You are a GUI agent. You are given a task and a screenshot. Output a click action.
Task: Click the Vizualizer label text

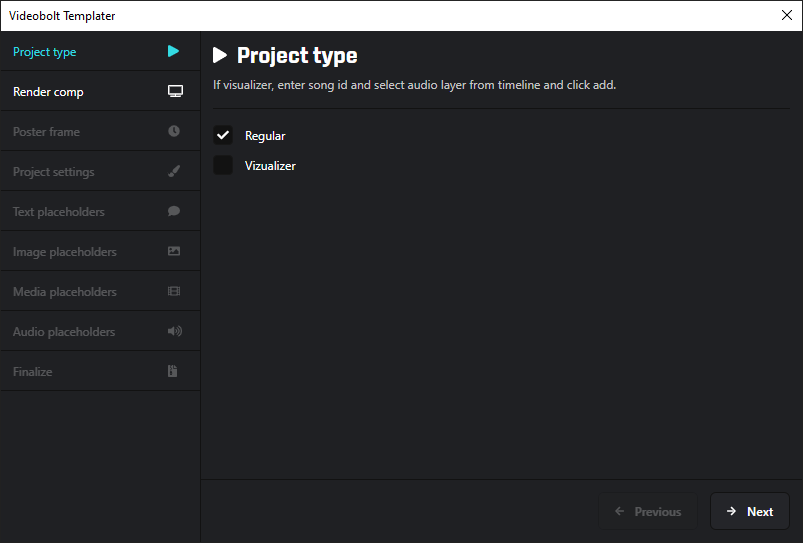(270, 165)
